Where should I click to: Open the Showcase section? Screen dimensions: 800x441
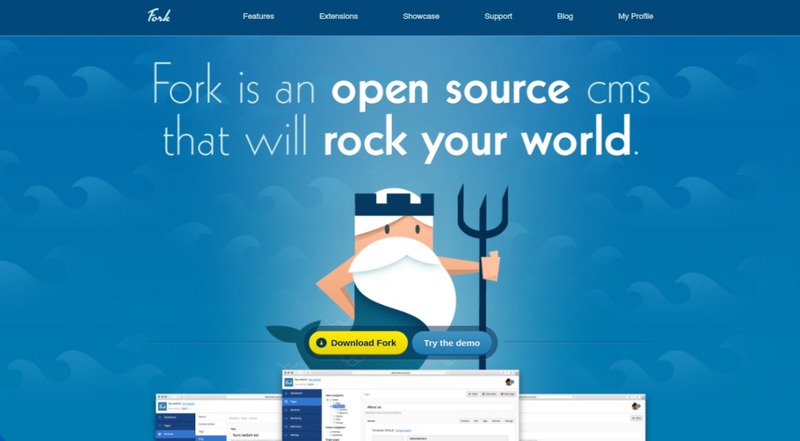point(421,16)
